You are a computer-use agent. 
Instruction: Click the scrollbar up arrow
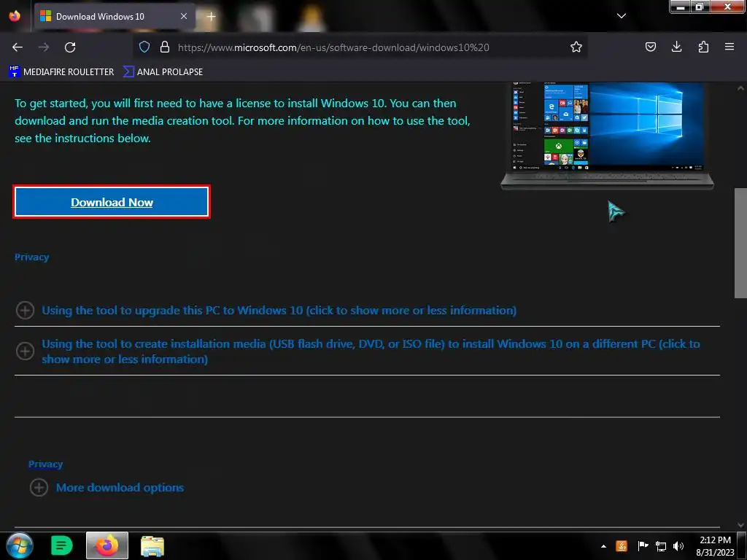(x=740, y=88)
